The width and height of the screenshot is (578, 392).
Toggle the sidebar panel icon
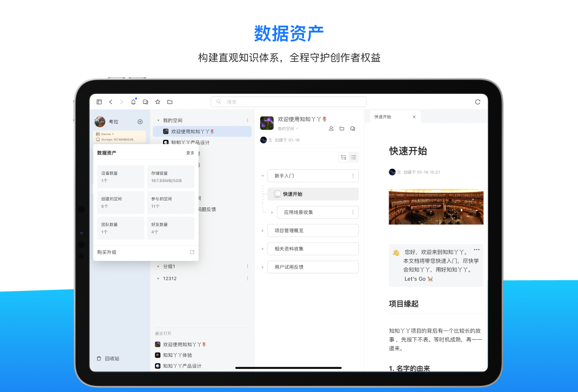99,102
